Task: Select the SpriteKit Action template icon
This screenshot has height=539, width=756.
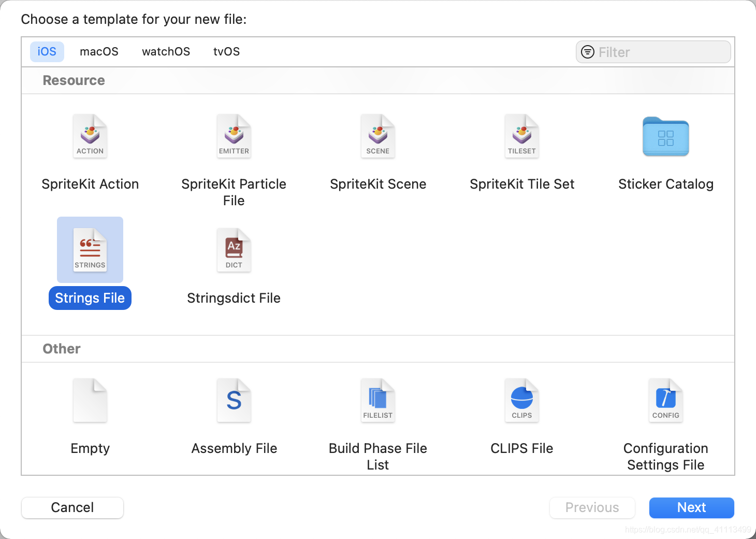Action: [90, 136]
